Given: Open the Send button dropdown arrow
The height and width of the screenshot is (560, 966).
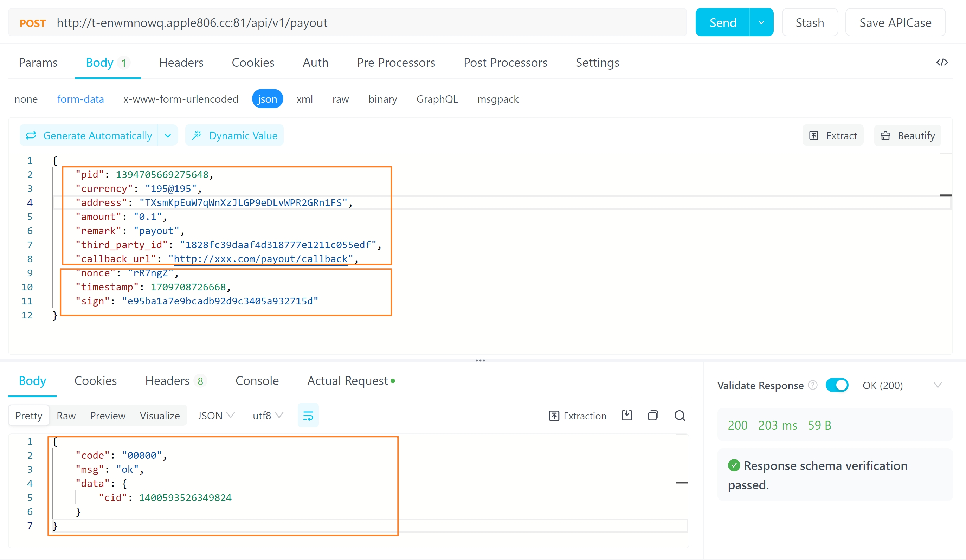Looking at the screenshot, I should [761, 22].
